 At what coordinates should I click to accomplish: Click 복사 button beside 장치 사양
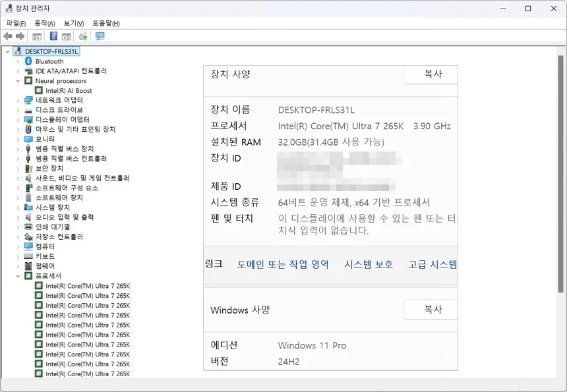tap(431, 74)
